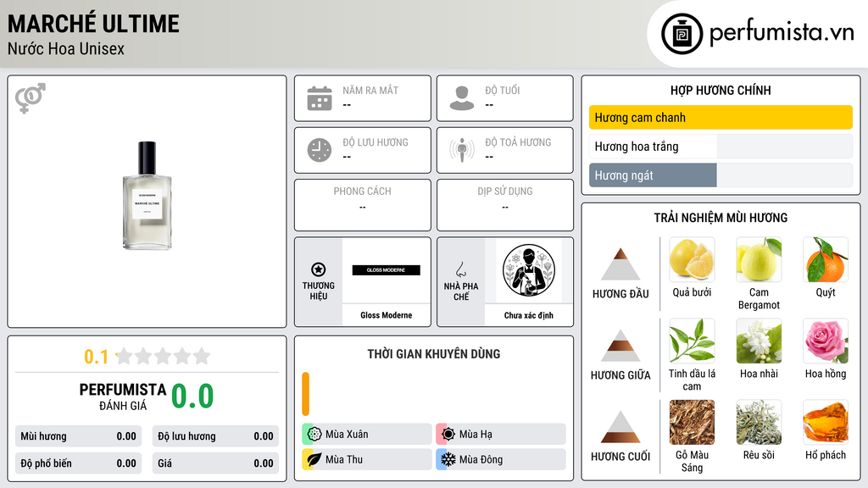Click the perfumista.vn bottle logo icon

coord(682,34)
